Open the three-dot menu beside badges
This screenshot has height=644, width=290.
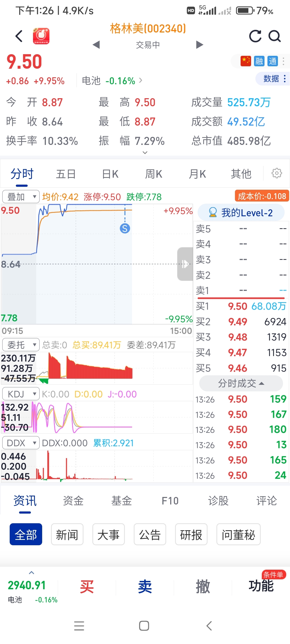click(x=284, y=61)
